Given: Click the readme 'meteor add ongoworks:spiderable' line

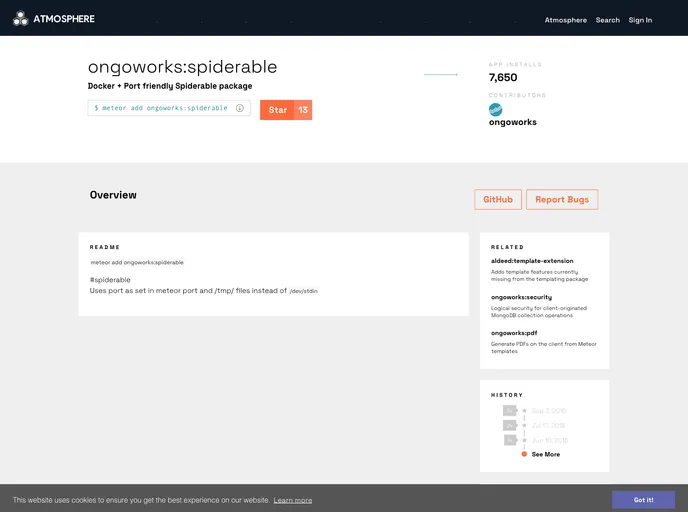Looking at the screenshot, I should [x=137, y=262].
